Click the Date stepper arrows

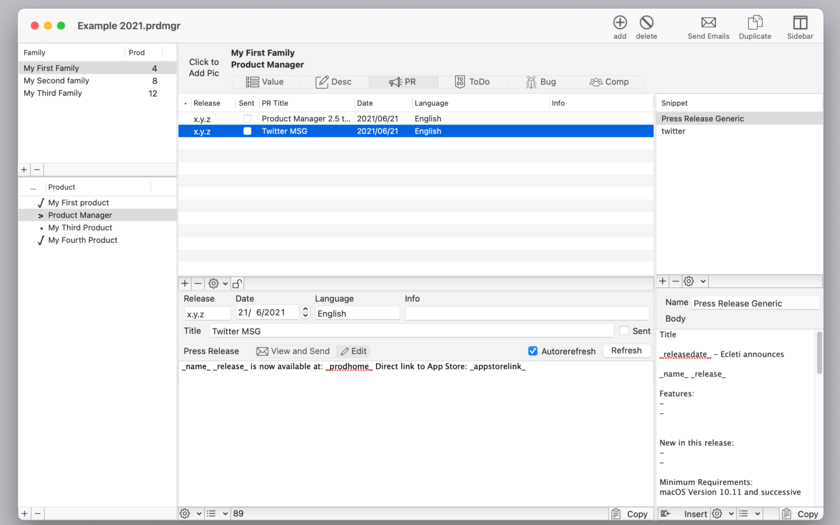coord(305,312)
